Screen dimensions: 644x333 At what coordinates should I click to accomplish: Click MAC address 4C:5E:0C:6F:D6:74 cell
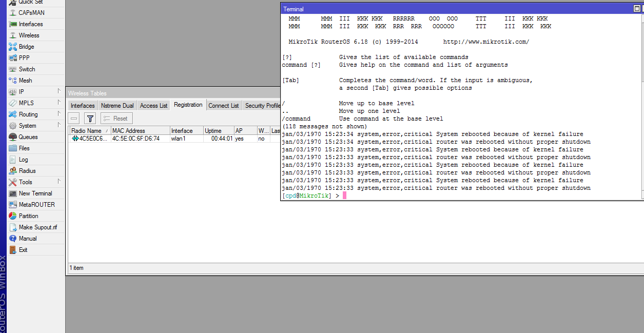[x=136, y=139]
